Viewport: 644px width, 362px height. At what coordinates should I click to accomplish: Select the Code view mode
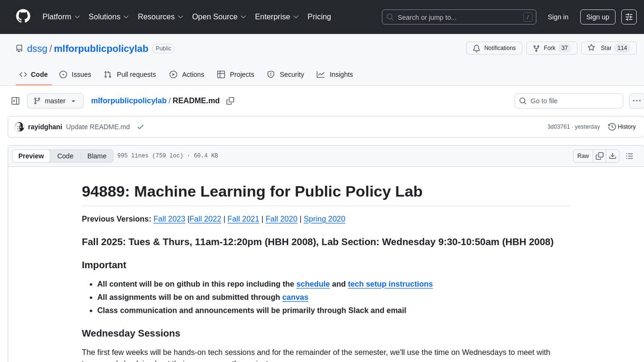pos(65,156)
